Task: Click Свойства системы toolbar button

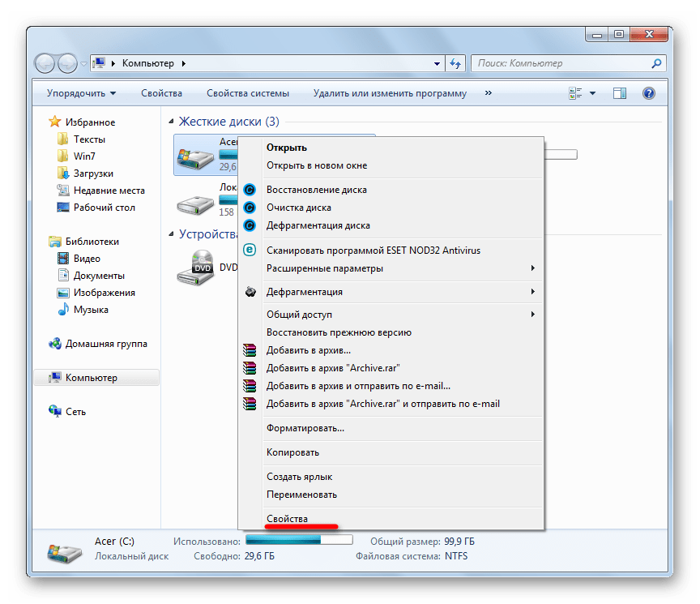Action: click(x=247, y=93)
